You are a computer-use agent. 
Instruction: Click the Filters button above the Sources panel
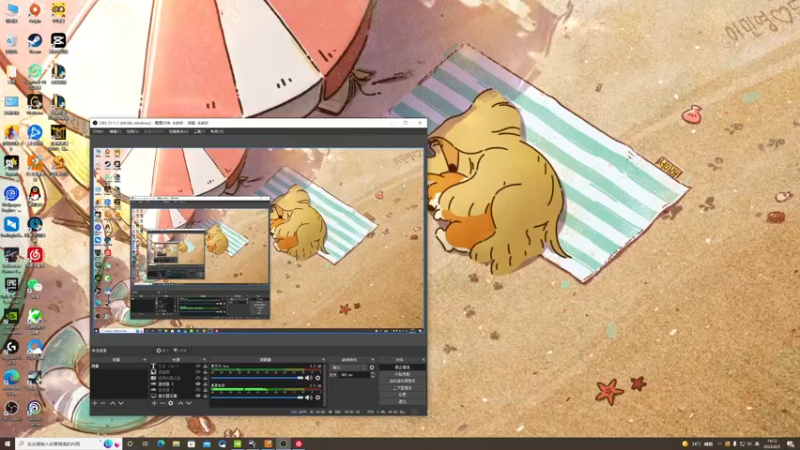[181, 351]
